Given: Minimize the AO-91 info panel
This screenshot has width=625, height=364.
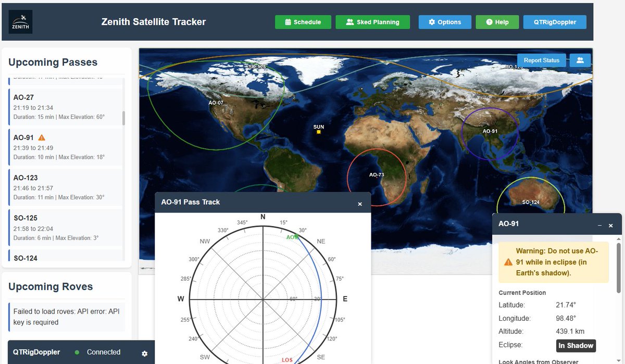Looking at the screenshot, I should coord(599,225).
